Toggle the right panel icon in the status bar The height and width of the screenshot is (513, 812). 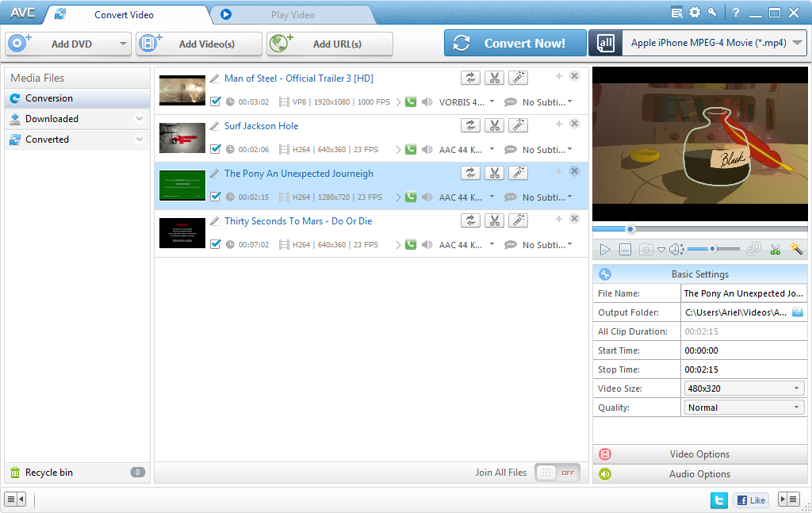point(789,500)
